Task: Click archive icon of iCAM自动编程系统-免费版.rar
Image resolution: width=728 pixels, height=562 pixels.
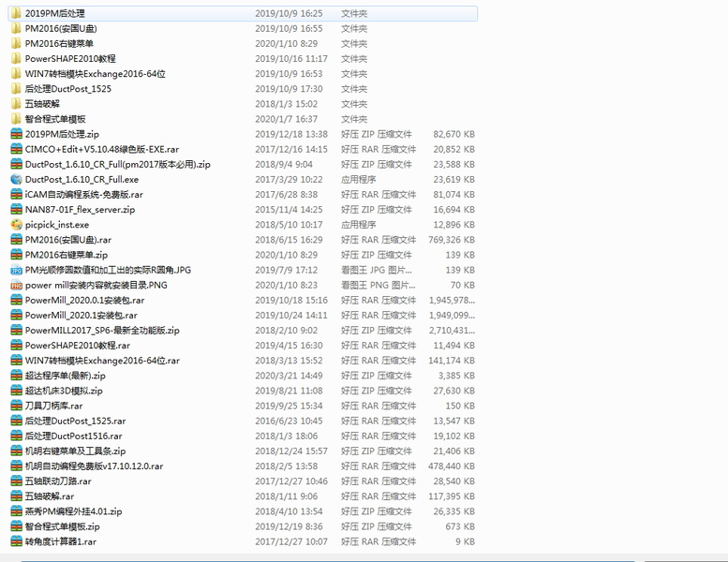Action: click(16, 195)
